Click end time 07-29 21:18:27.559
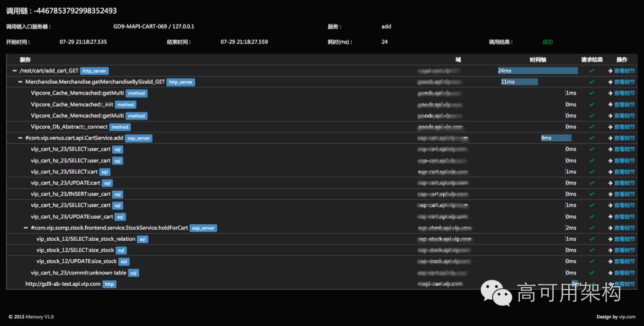Screen dimensions: 644x326 (244, 42)
